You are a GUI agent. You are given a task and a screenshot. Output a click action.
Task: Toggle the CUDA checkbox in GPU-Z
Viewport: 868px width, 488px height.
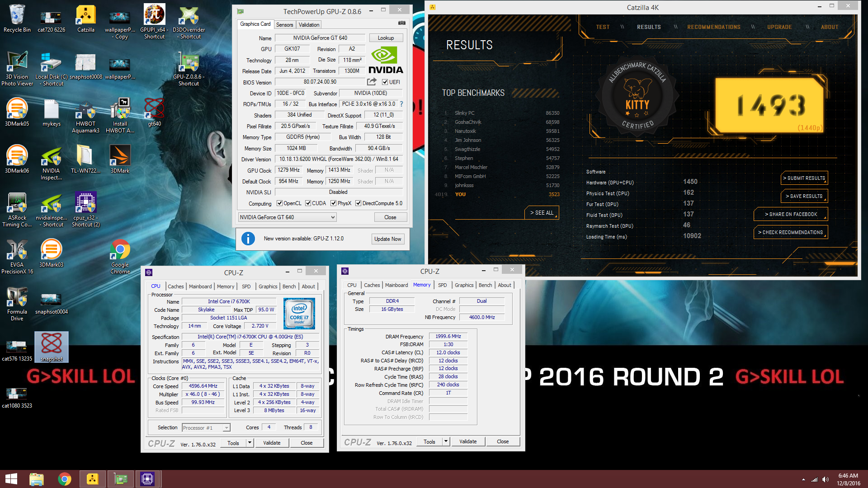click(x=308, y=203)
